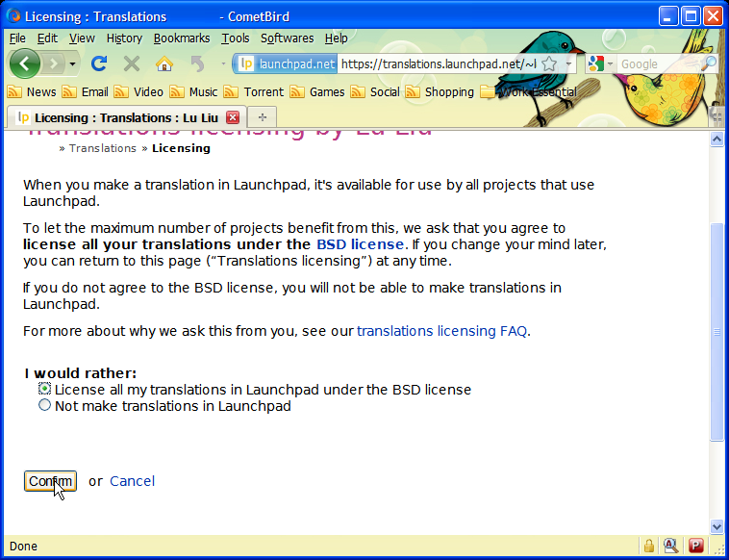Screen dimensions: 729x560
Task: Open the Google search engine dropdown
Action: tap(599, 64)
